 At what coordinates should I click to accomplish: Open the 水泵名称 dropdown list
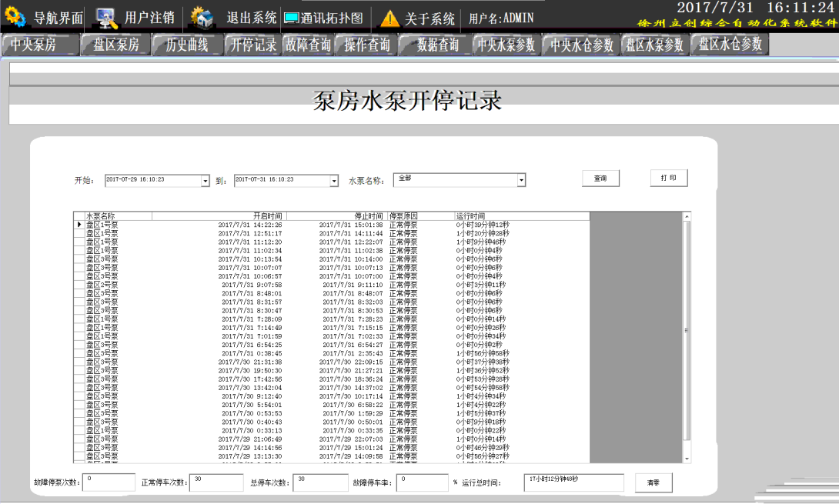521,180
